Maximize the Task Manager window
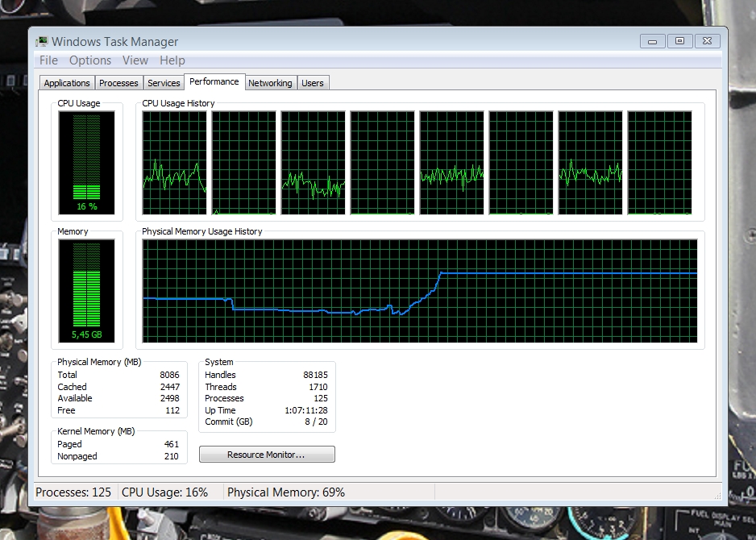Viewport: 756px width, 540px height. click(679, 41)
